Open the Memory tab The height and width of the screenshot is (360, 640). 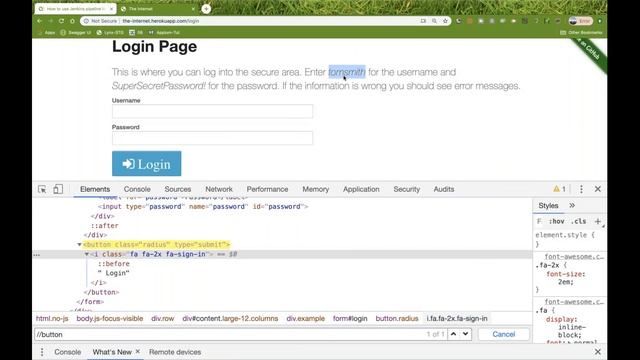tap(316, 189)
